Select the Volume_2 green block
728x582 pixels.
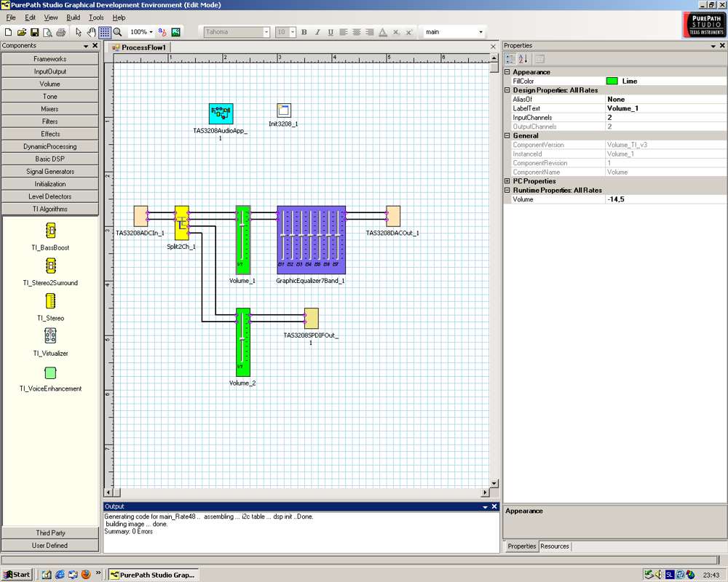click(x=243, y=342)
